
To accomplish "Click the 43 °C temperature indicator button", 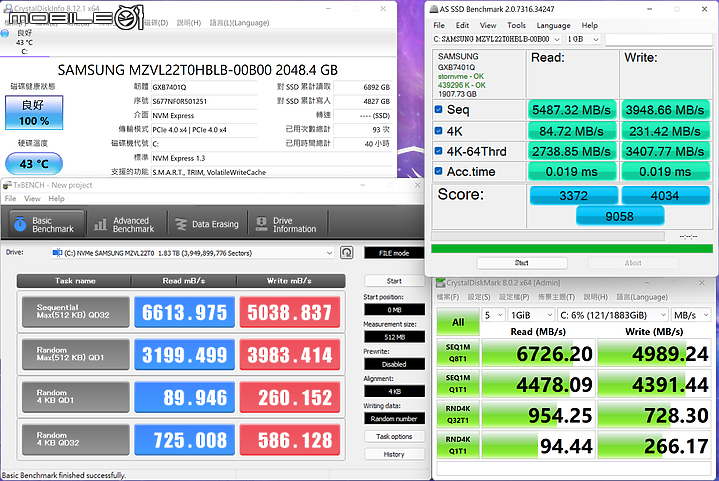I will tap(34, 164).
